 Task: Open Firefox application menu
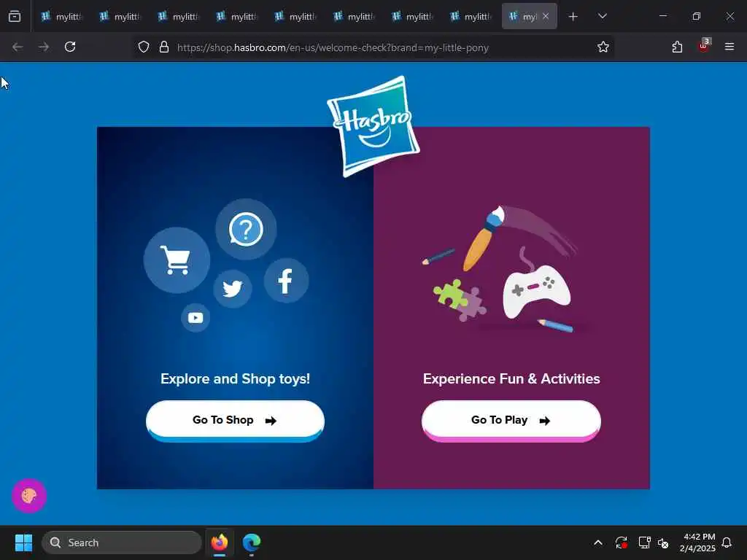[729, 47]
